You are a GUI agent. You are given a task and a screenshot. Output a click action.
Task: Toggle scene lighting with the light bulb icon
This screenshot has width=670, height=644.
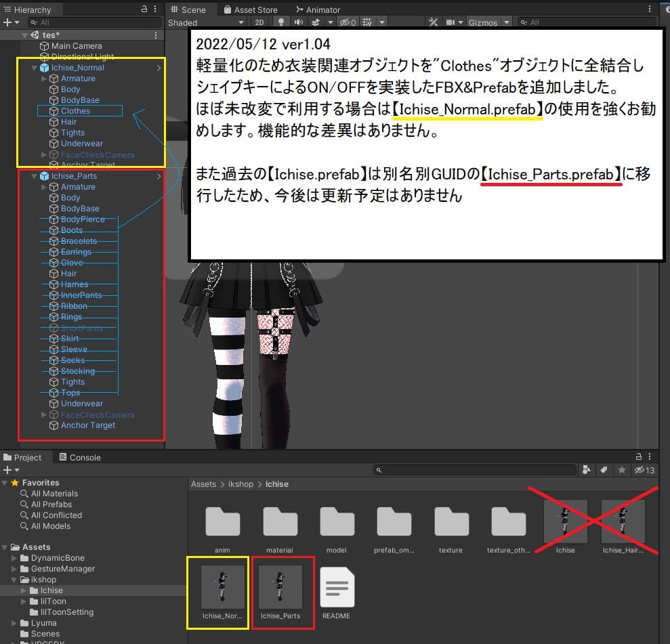[280, 22]
